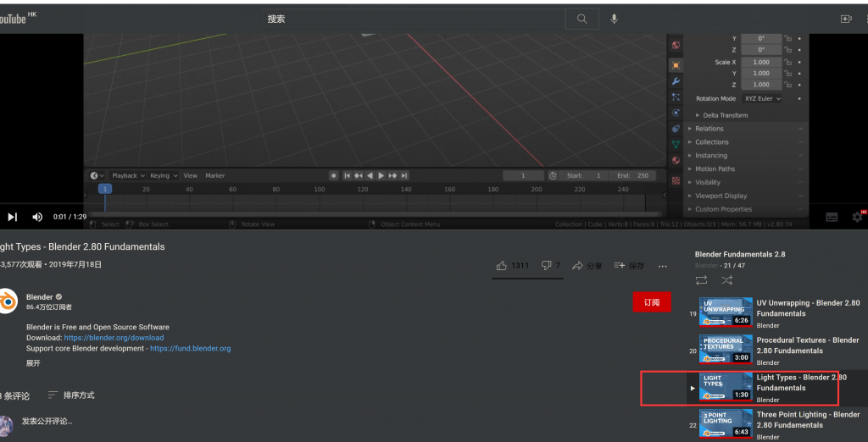The width and height of the screenshot is (868, 442).
Task: Click the red subscribe button
Action: pyautogui.click(x=651, y=302)
